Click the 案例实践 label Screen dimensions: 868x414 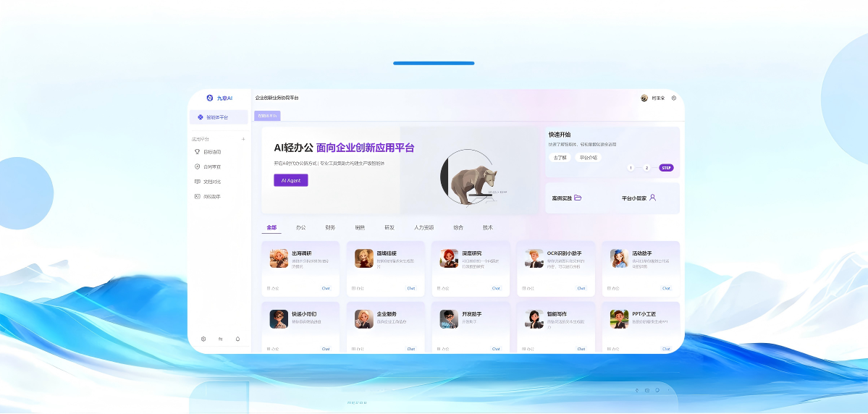click(x=562, y=198)
